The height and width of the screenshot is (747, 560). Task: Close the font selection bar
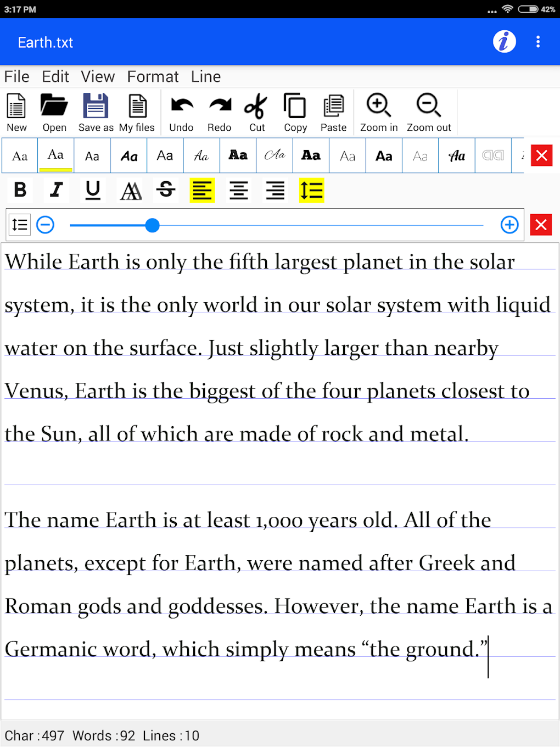pyautogui.click(x=541, y=155)
